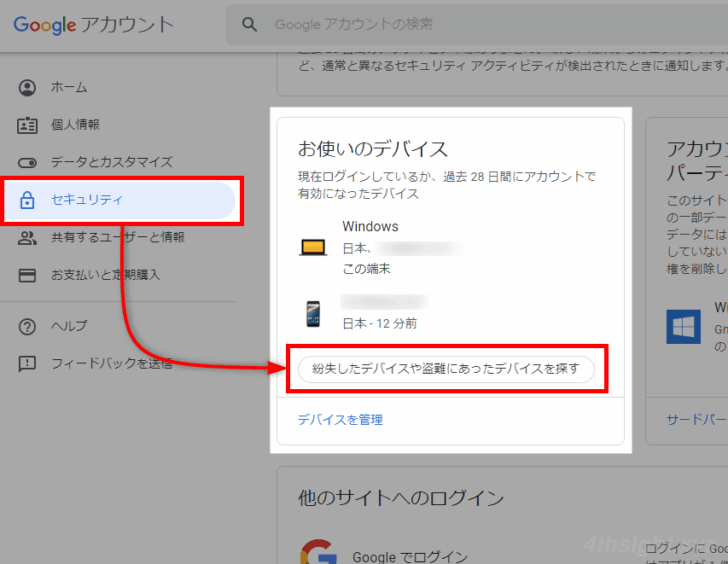Select the セキュリティ menu item
This screenshot has height=564, width=728.
[x=120, y=200]
